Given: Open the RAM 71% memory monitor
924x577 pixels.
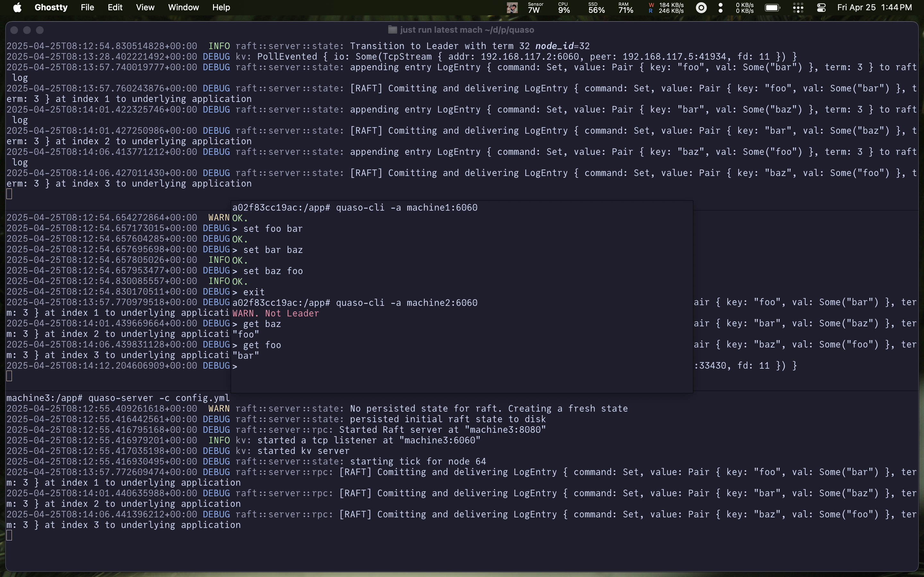Looking at the screenshot, I should coord(626,8).
